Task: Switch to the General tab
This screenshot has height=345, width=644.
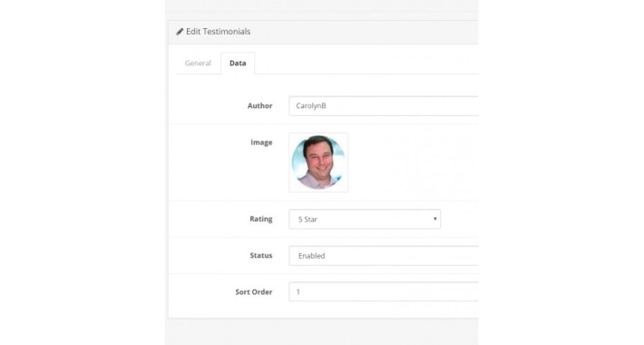Action: 198,63
